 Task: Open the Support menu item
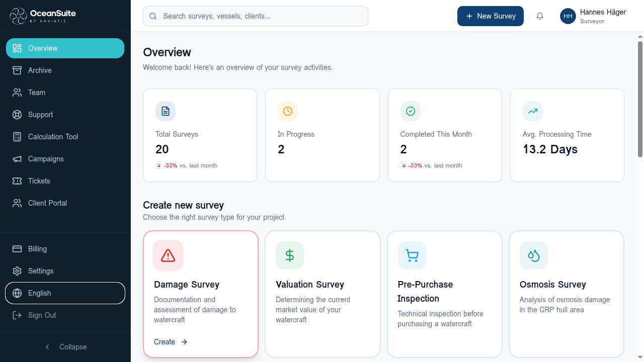[x=65, y=115]
